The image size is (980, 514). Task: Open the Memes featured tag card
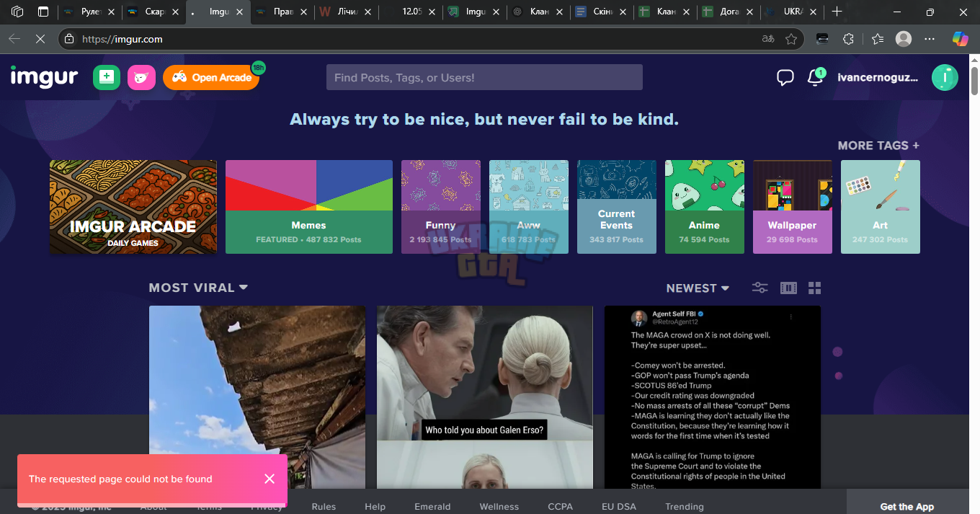point(309,207)
